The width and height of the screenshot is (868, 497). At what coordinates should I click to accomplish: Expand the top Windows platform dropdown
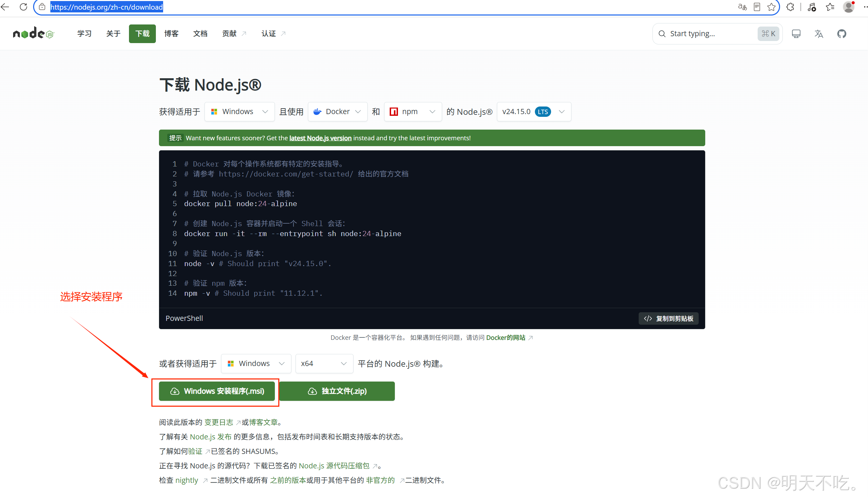click(x=240, y=112)
